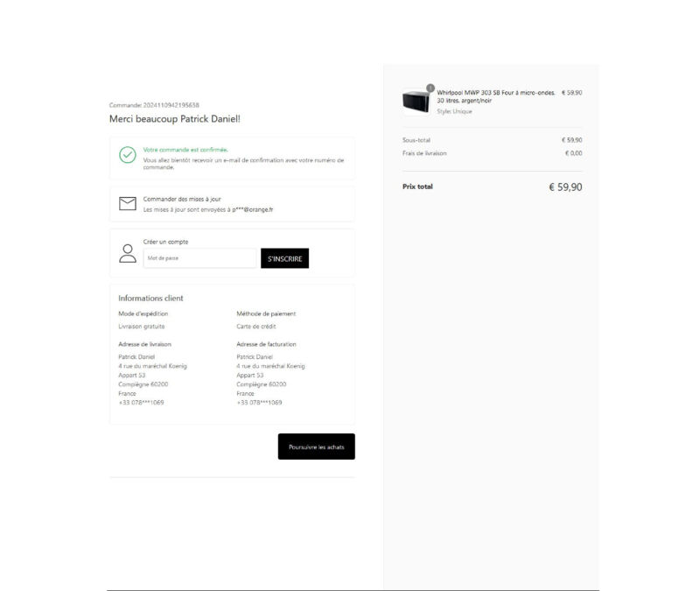Viewport: 700px width, 591px height.
Task: Open the Whirlpool microwave product thumbnail
Action: tap(416, 102)
